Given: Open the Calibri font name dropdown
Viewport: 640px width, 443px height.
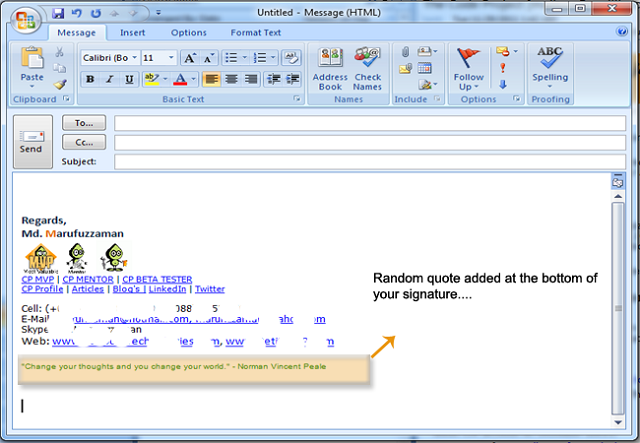Looking at the screenshot, I should (x=109, y=58).
